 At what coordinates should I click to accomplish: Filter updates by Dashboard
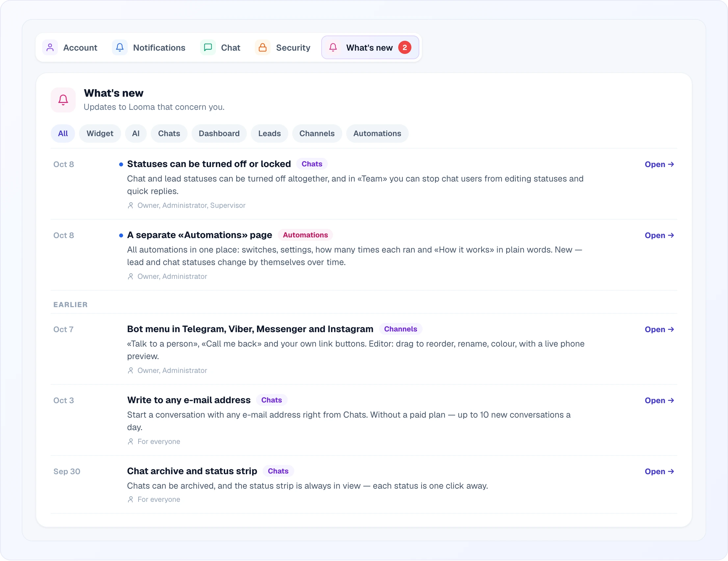tap(219, 134)
